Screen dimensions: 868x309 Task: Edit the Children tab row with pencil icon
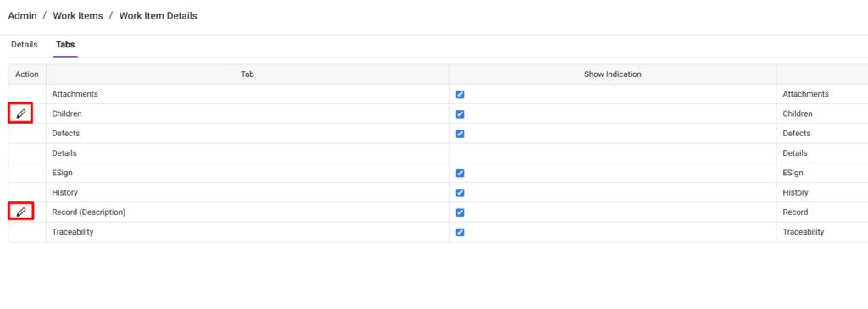[21, 114]
